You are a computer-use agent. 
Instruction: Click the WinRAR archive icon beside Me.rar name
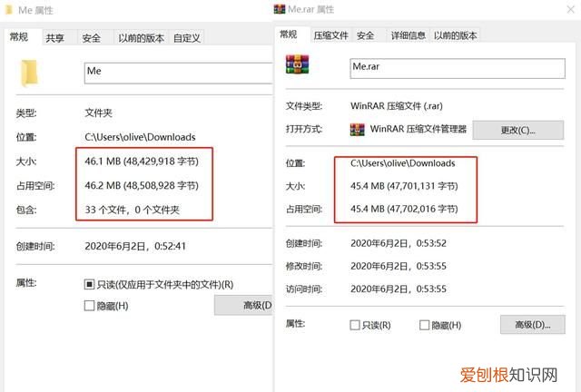[297, 64]
